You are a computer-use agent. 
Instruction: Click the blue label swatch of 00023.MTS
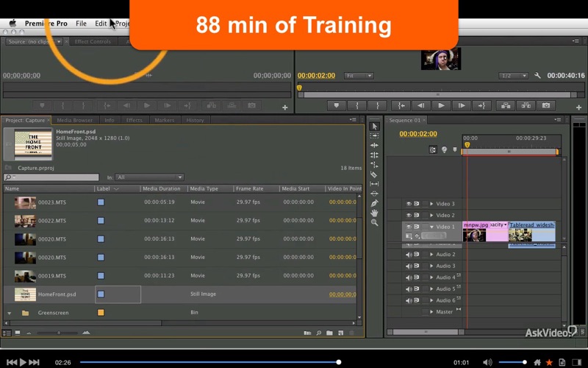pyautogui.click(x=101, y=202)
